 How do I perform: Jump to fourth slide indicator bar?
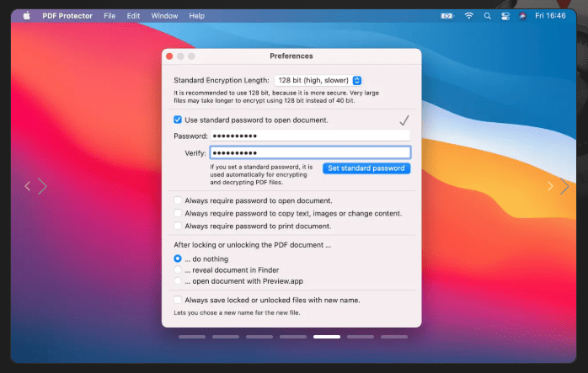coord(293,337)
